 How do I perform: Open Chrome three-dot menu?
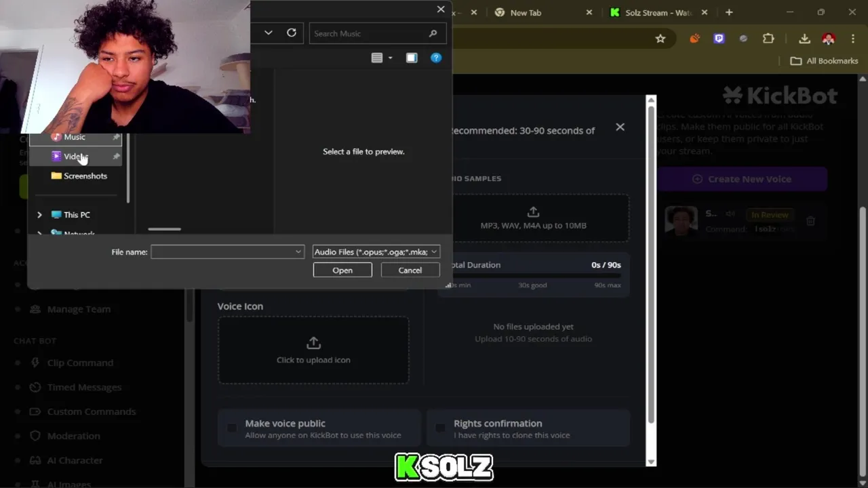853,39
